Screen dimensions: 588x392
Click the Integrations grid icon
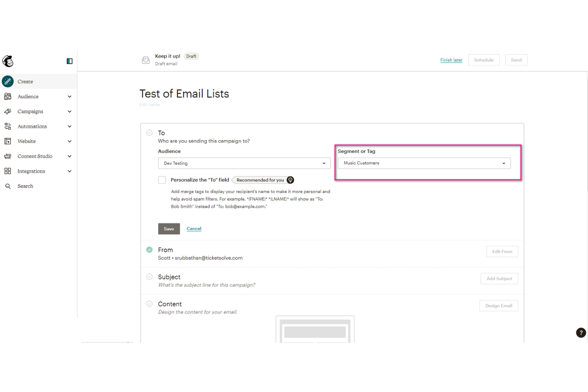pos(8,171)
